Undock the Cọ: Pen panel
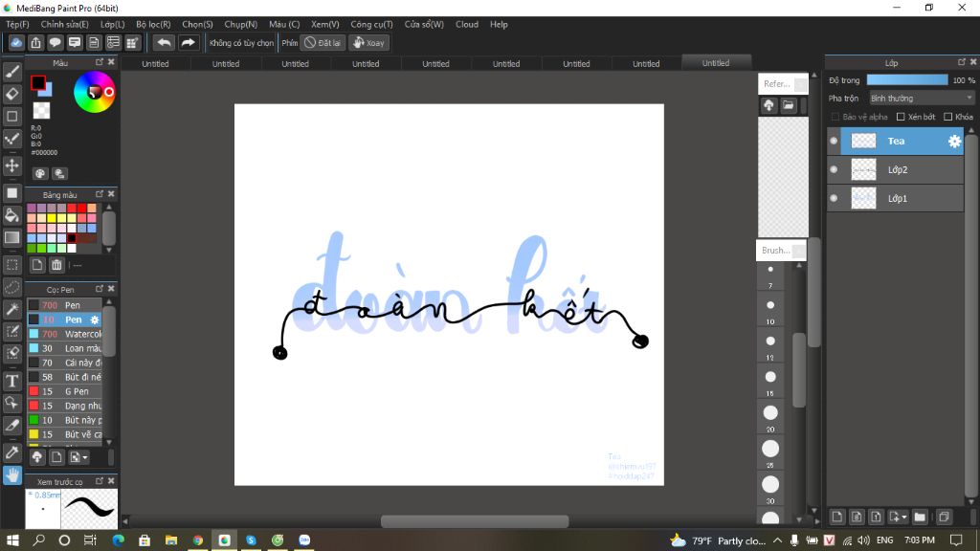980x551 pixels. coord(100,289)
